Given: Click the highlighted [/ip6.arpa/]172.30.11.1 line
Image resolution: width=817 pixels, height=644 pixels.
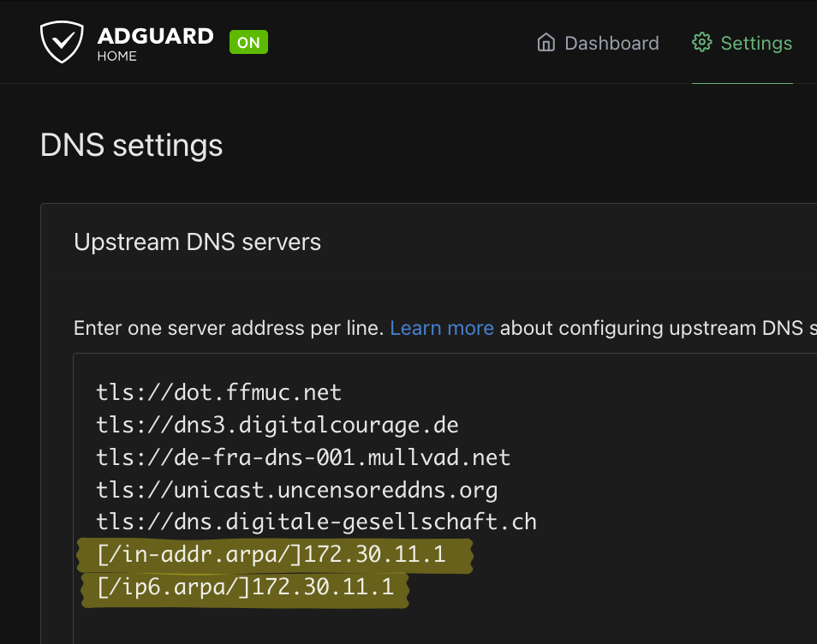Looking at the screenshot, I should [x=246, y=587].
